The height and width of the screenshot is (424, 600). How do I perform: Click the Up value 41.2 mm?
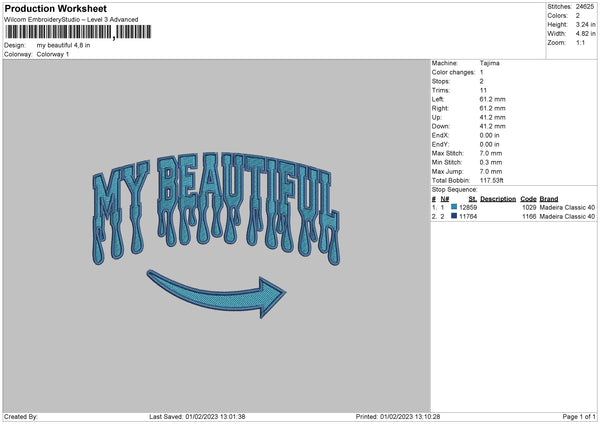click(x=492, y=117)
